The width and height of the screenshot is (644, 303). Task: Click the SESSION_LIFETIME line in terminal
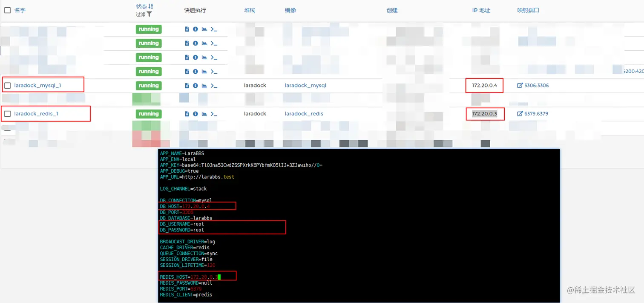[x=188, y=265]
